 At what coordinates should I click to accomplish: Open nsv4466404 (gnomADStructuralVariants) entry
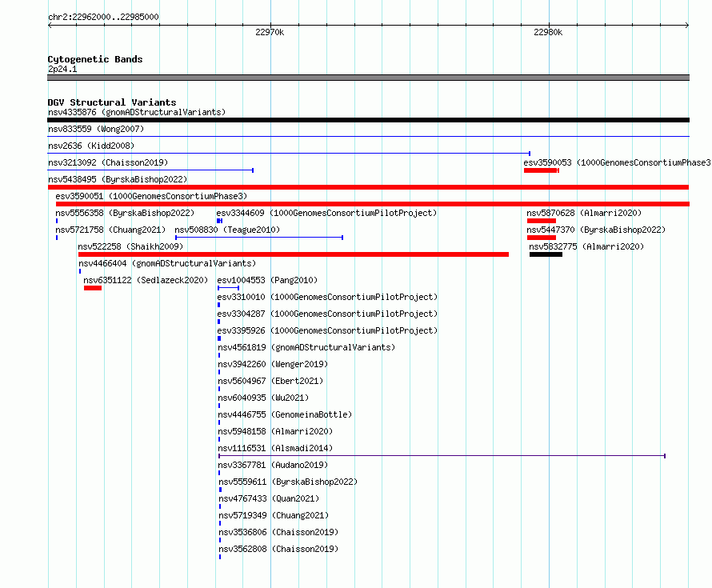pos(167,263)
